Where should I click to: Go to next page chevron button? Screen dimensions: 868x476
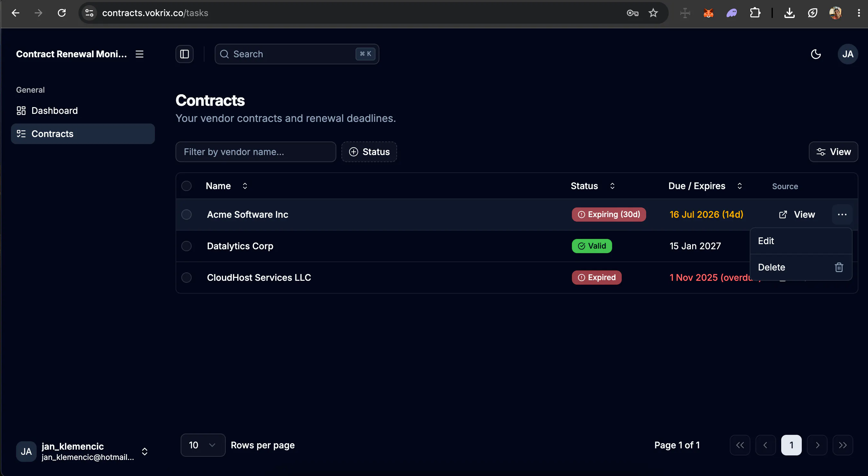(817, 445)
